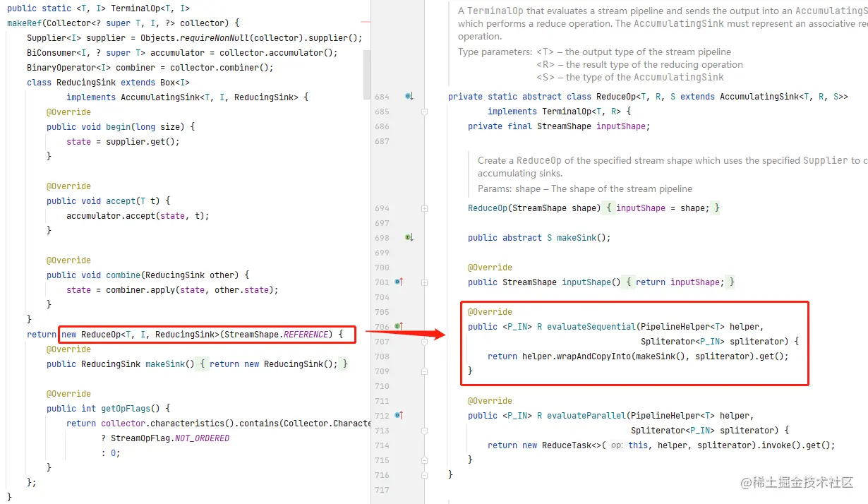Collapse the evaluateSequential fold marker at line 707
This screenshot has width=868, height=504.
(x=424, y=342)
